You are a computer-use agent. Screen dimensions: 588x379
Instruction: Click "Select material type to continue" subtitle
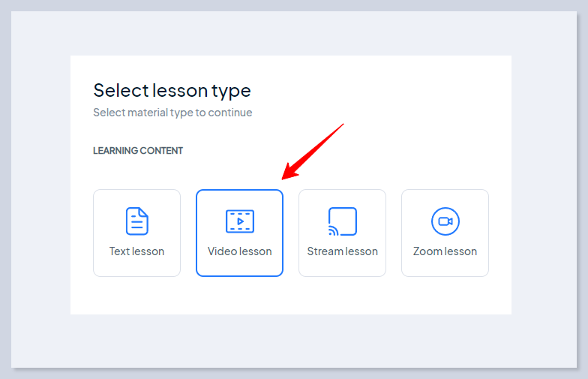click(172, 113)
